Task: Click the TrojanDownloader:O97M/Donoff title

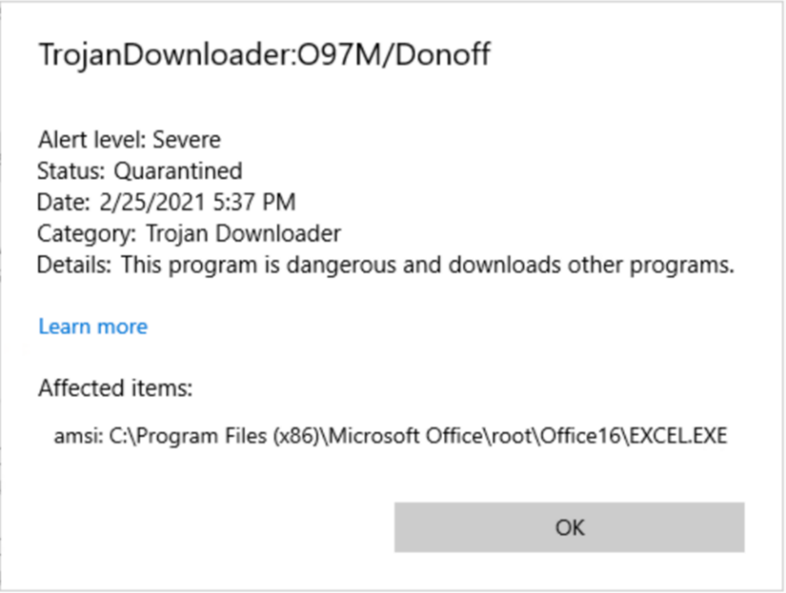Action: coord(264,54)
